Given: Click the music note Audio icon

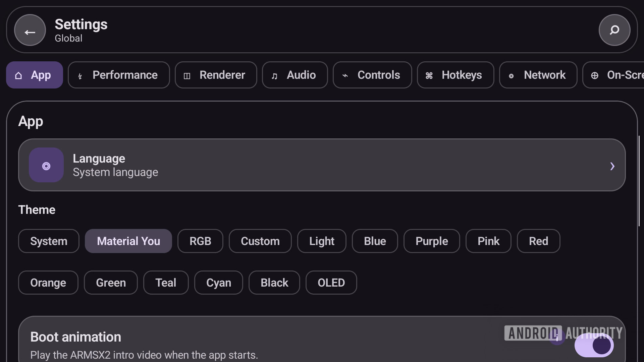Looking at the screenshot, I should pos(274,76).
